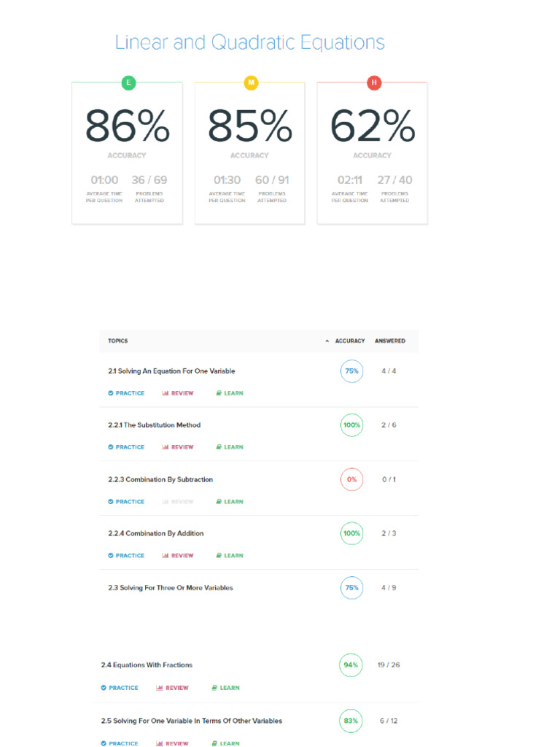The image size is (560, 747).
Task: Open Practice for Combination By Addition
Action: click(126, 556)
